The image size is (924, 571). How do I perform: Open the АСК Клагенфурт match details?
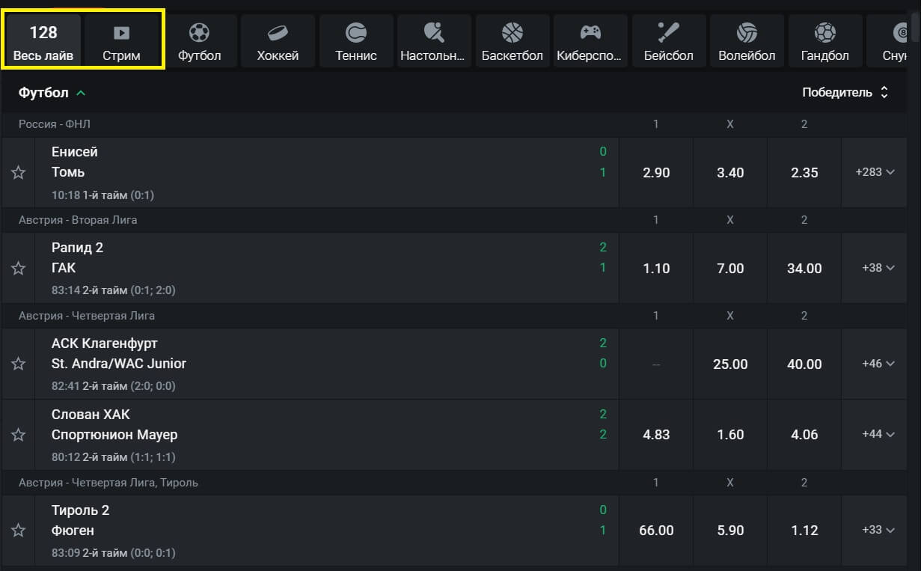(x=105, y=343)
